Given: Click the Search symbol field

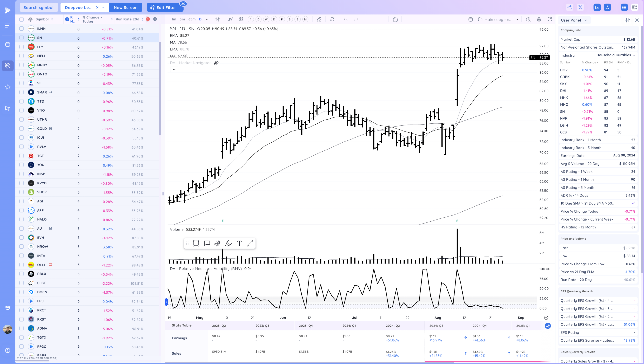Looking at the screenshot, I should 38,8.
